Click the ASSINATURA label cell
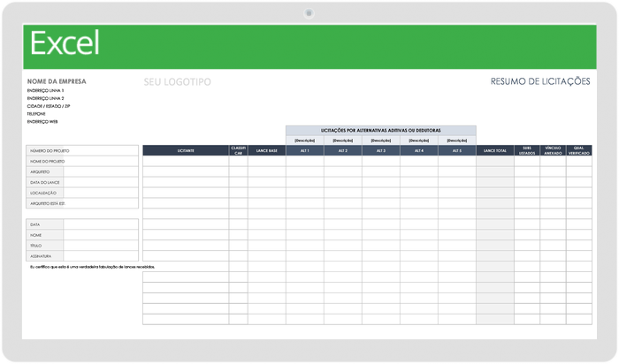Viewport: 619px width, 364px height. 44,256
